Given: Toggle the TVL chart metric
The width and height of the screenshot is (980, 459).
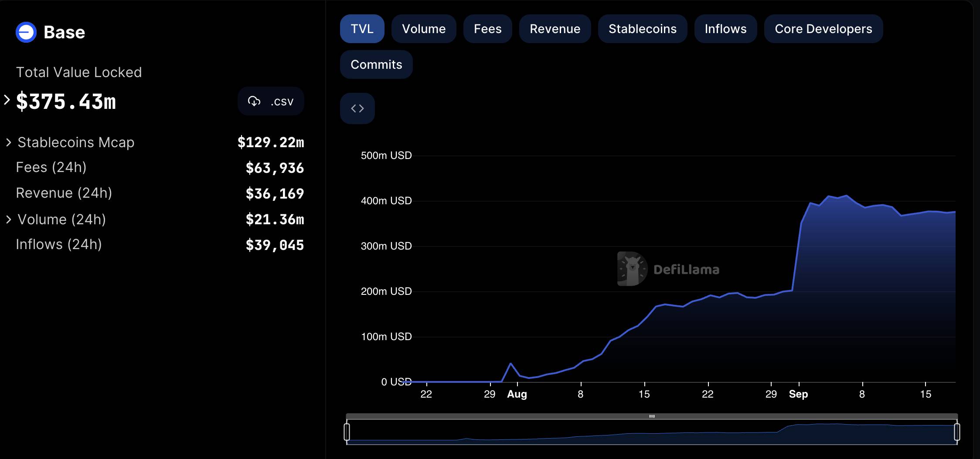Looking at the screenshot, I should point(362,29).
